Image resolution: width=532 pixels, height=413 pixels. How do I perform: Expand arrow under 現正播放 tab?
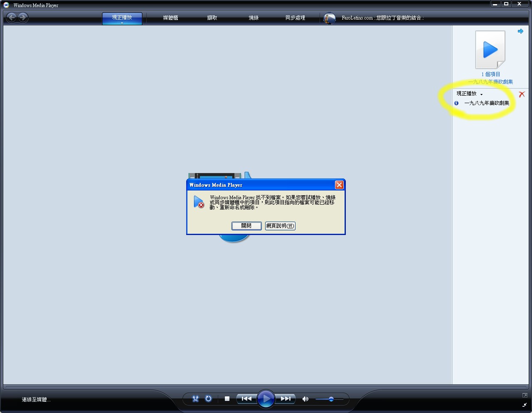pos(122,23)
